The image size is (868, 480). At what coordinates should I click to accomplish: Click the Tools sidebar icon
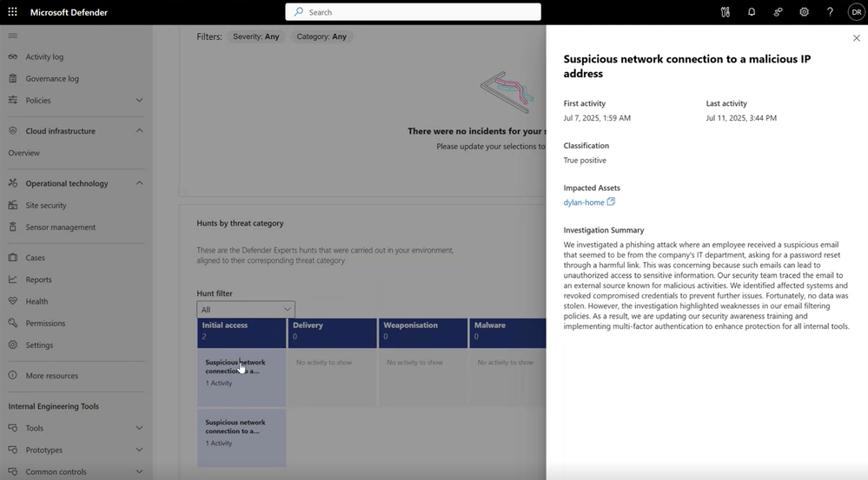(x=13, y=427)
